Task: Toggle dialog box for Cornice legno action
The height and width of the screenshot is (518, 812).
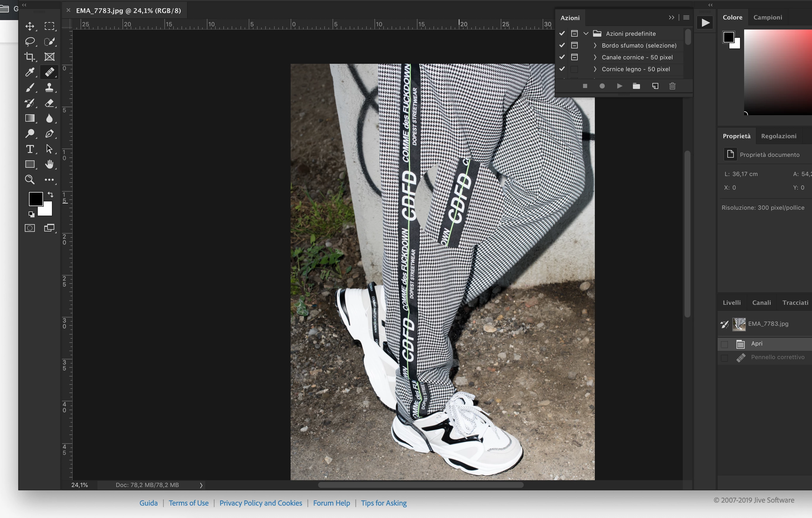Action: [574, 69]
